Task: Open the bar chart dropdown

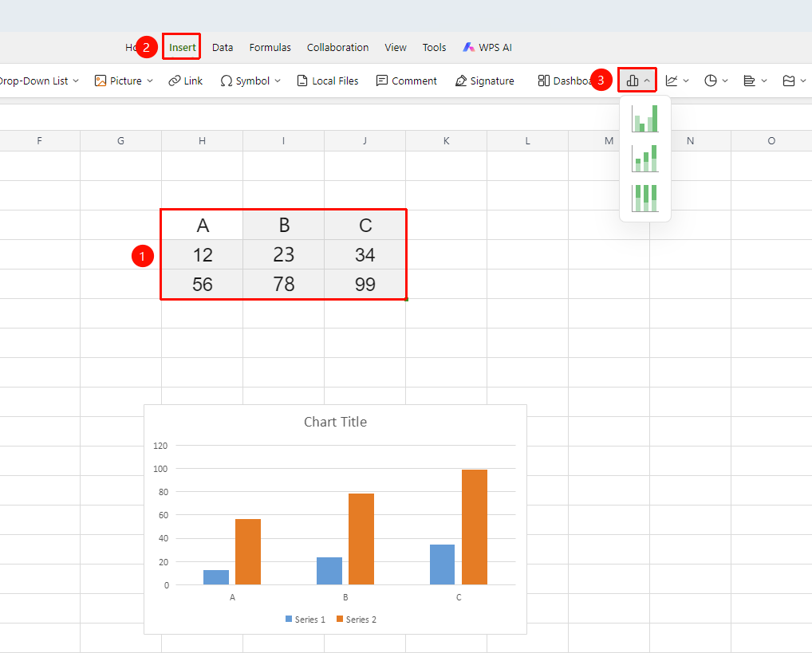Action: pos(755,81)
